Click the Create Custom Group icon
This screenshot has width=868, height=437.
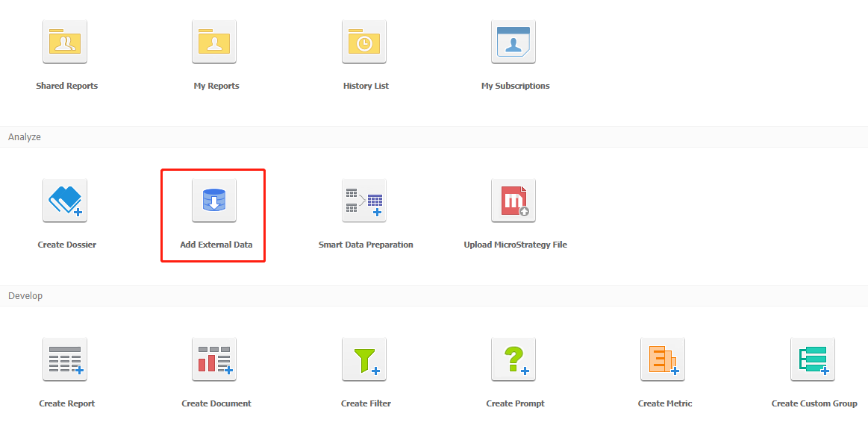pyautogui.click(x=813, y=359)
